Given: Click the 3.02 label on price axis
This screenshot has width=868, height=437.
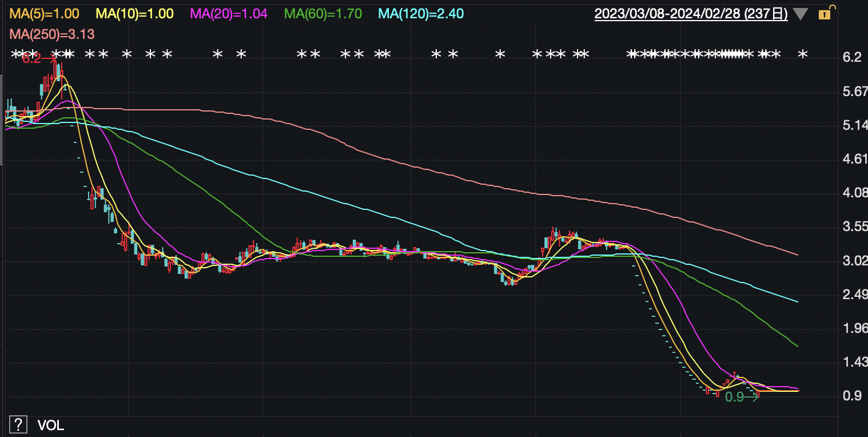Looking at the screenshot, I should coord(855,261).
